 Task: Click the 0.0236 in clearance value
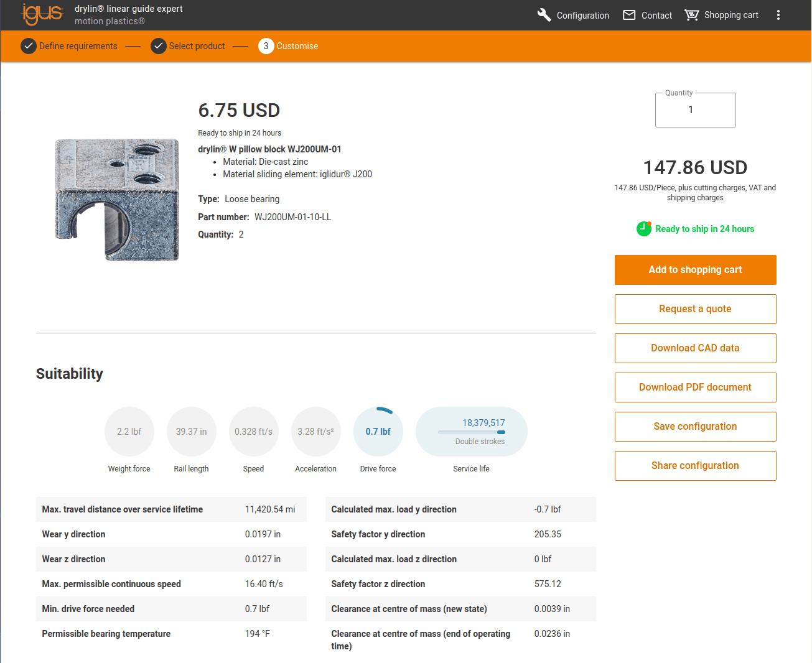(x=552, y=634)
